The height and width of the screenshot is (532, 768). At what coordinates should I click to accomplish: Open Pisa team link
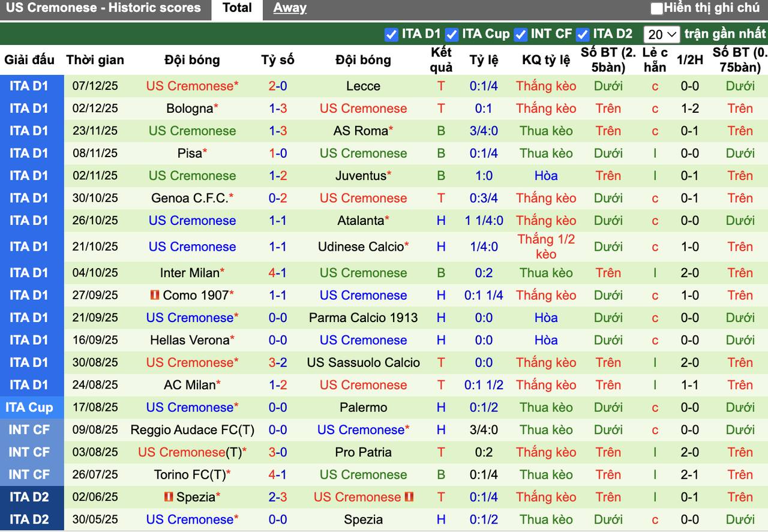pyautogui.click(x=190, y=153)
